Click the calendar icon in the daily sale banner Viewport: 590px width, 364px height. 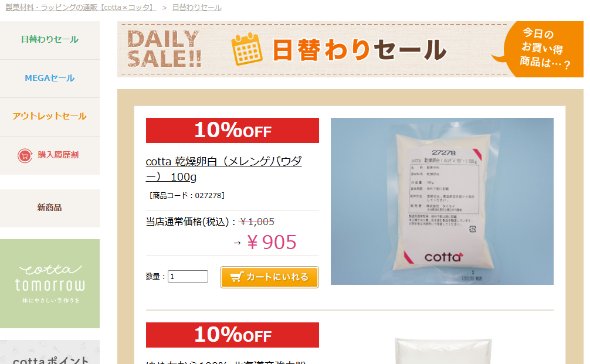(x=247, y=49)
